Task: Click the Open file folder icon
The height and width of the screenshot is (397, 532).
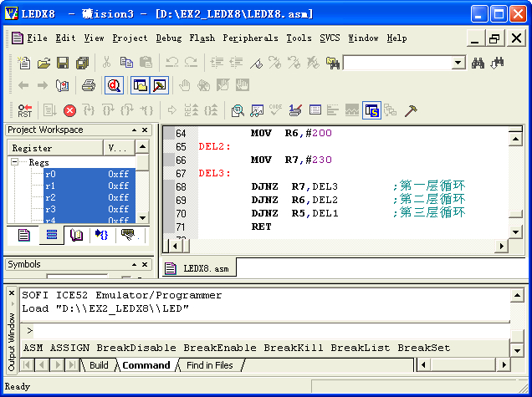Action: [x=43, y=63]
